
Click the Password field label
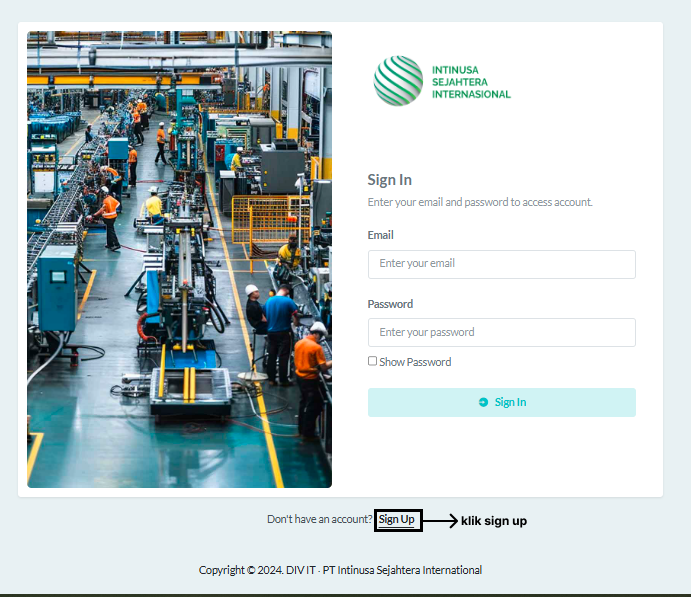click(x=390, y=304)
